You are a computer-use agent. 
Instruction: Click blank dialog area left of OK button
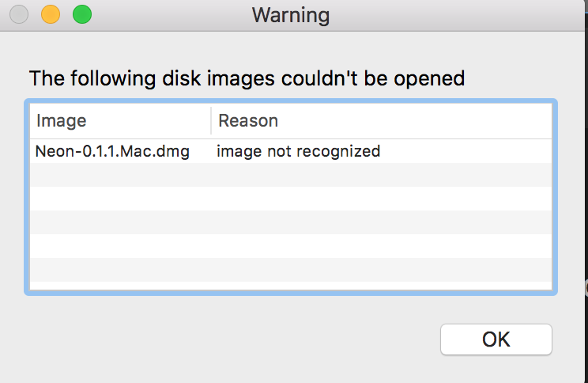[232, 339]
